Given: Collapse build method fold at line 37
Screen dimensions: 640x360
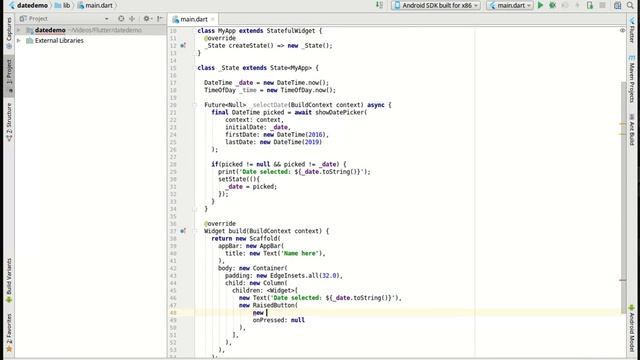Looking at the screenshot, I should click(195, 231).
